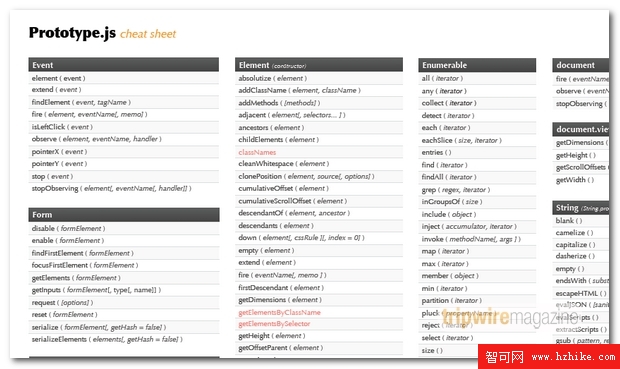Click "descendantOf ( element, ancestor )" row
The height and width of the screenshot is (369, 620).
(319, 213)
